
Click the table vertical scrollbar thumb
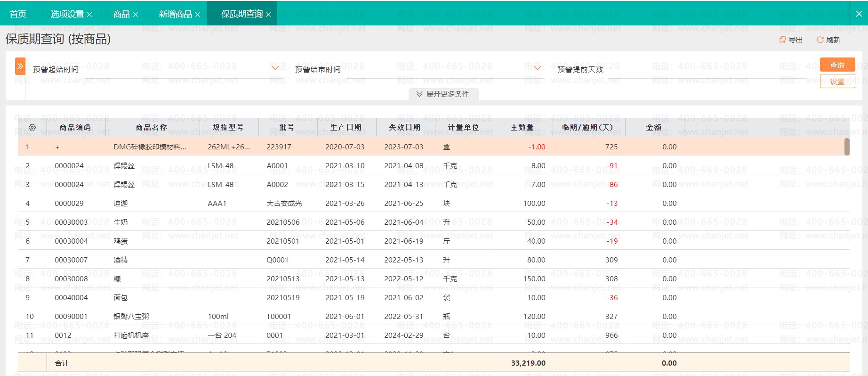point(847,147)
